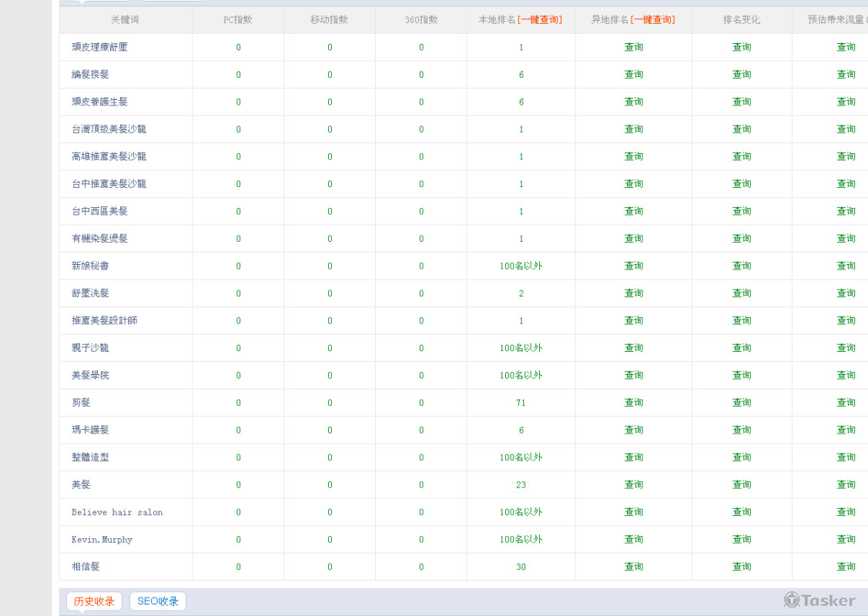Screen dimensions: 868x616
Task: Click 一键查询 next to 异地排名
Action: [x=652, y=20]
